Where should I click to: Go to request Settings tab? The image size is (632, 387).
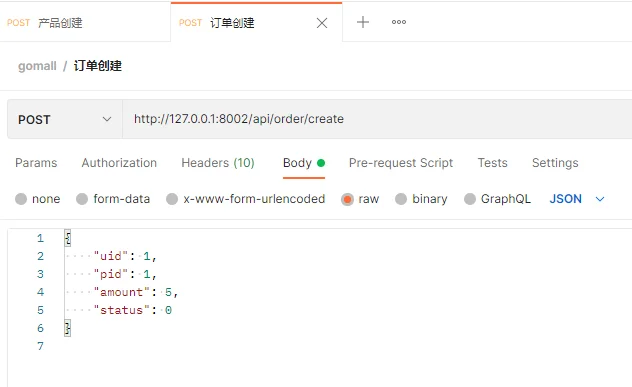(x=555, y=163)
